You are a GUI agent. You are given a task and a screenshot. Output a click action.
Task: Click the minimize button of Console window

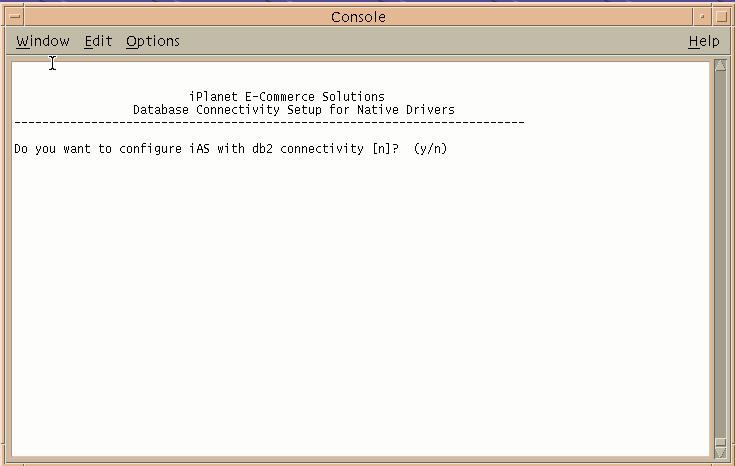tap(702, 17)
